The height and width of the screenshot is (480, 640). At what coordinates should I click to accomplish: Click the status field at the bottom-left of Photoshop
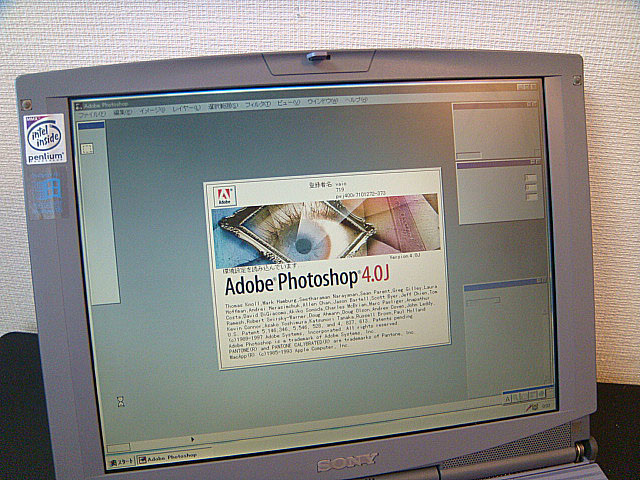[118, 447]
